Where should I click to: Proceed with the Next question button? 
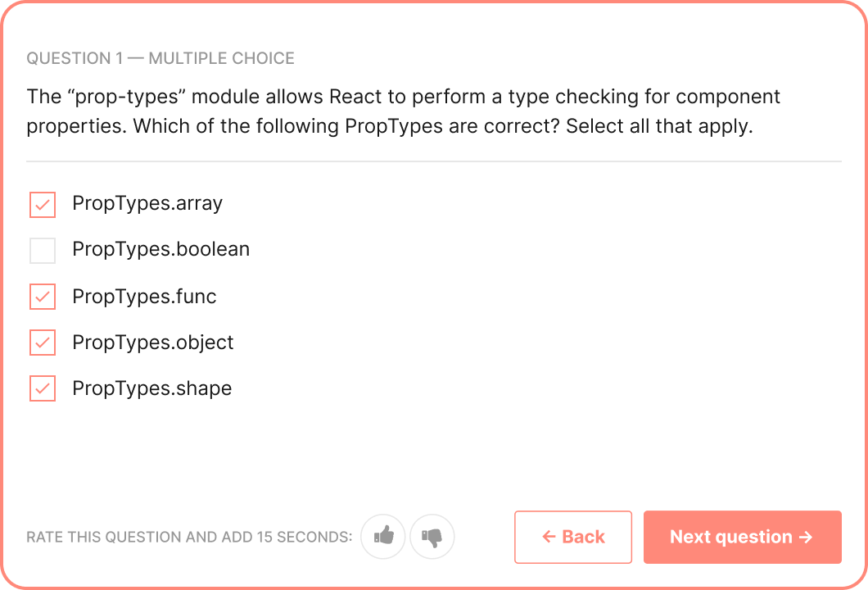click(743, 537)
